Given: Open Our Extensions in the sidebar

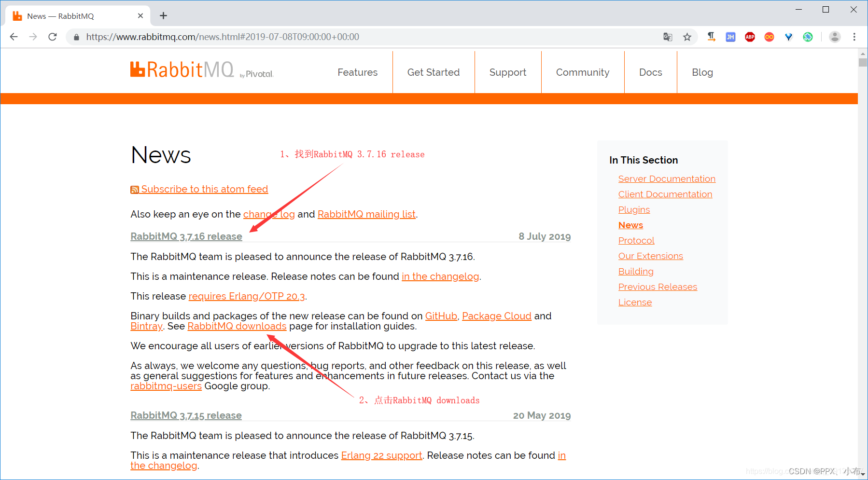Looking at the screenshot, I should click(x=651, y=256).
